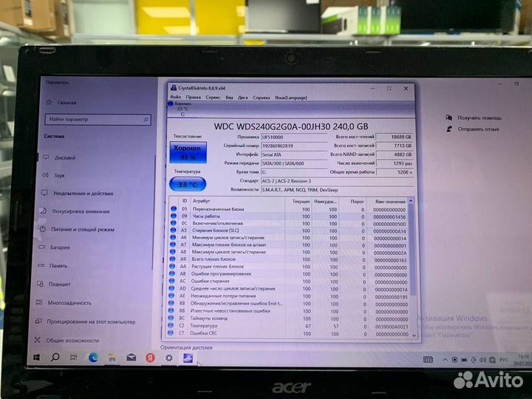Open Фокусировка внимания settings
The height and width of the screenshot is (399, 532).
coord(75,211)
